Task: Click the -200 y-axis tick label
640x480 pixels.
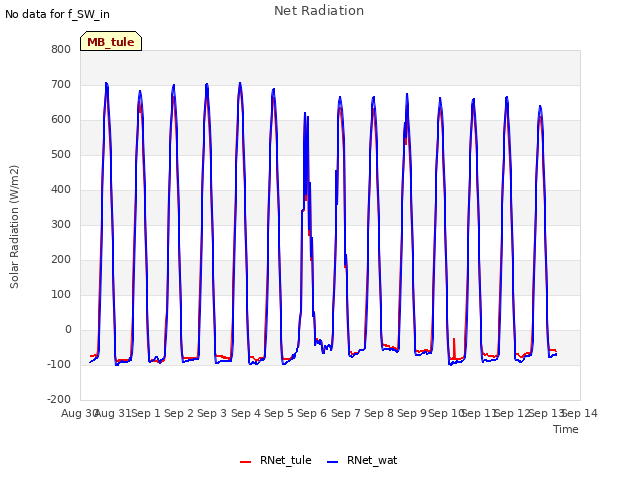Action: 59,399
